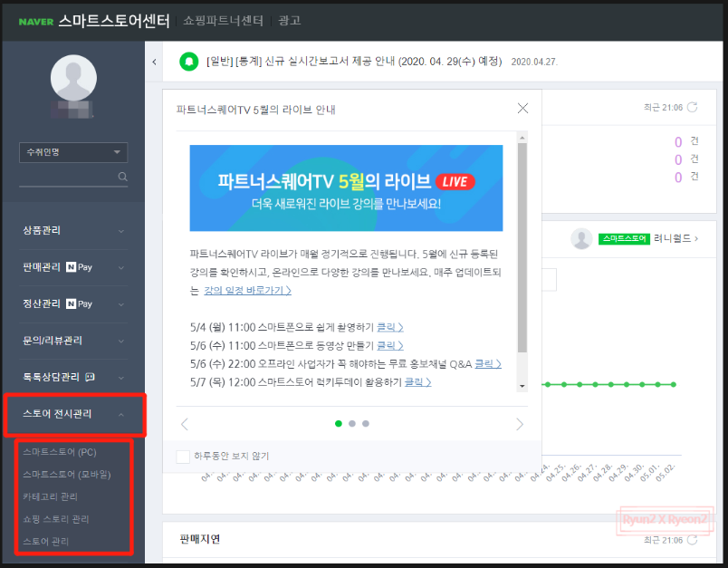Open the profile avatar image
The image size is (728, 568).
click(73, 78)
